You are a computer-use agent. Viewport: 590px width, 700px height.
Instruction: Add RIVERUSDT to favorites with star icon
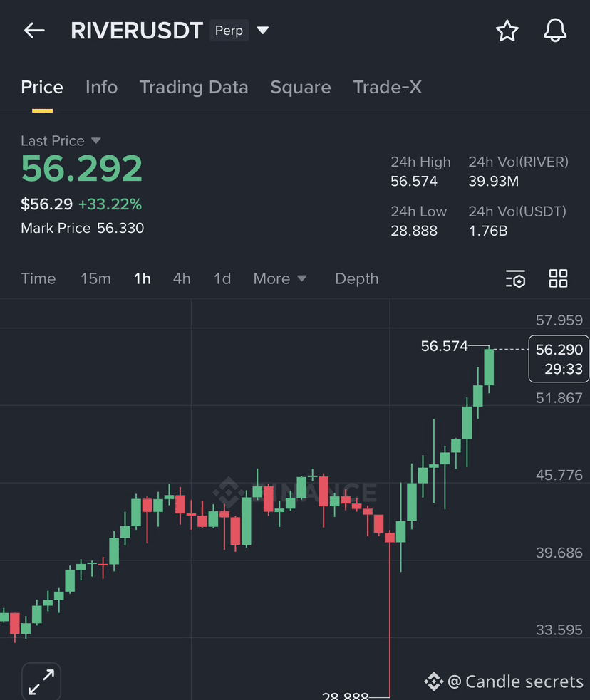click(507, 31)
